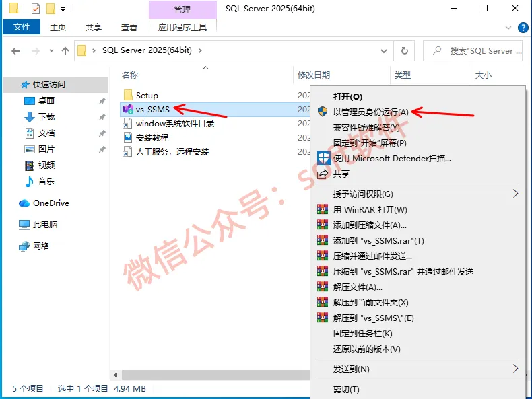Click the 此电脑 computer icon
This screenshot has height=399, width=532.
tap(24, 225)
